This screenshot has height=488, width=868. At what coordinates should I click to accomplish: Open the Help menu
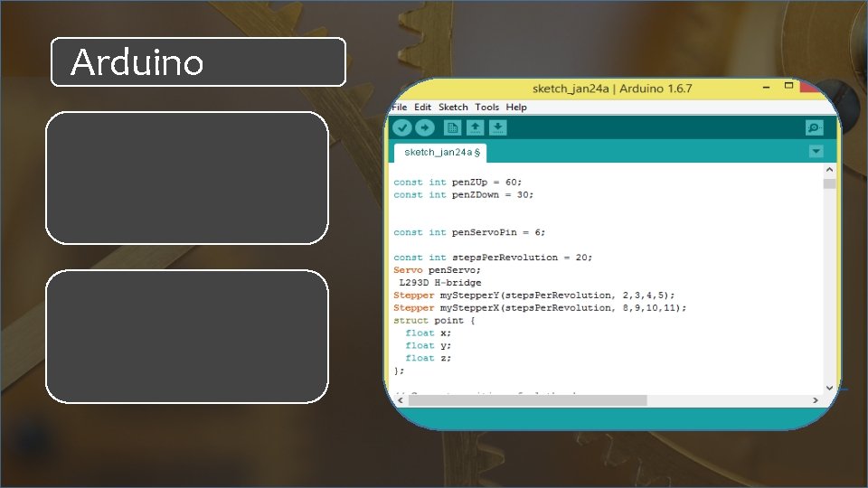[516, 108]
